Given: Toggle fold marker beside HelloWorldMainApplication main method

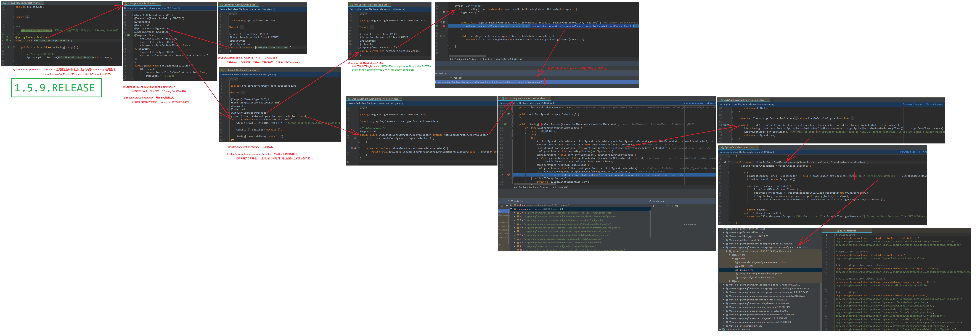Looking at the screenshot, I should [14, 47].
